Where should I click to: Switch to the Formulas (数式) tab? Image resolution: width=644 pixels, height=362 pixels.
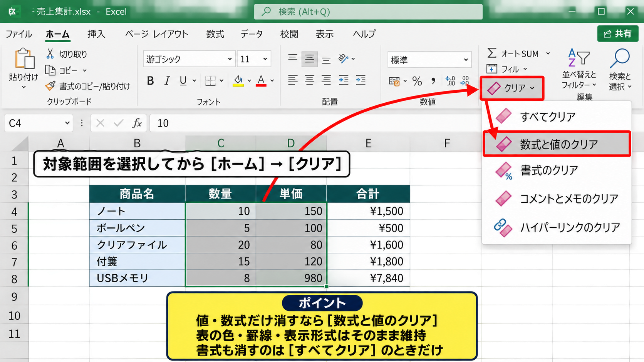[x=215, y=34]
